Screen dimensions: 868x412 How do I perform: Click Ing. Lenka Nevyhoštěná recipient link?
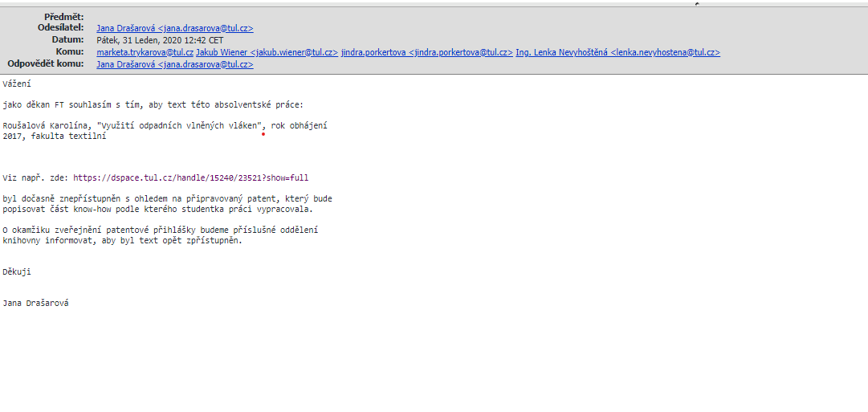coord(617,52)
